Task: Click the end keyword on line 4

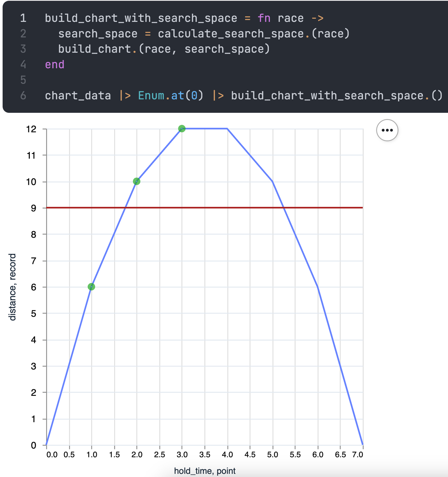Action: (55, 65)
